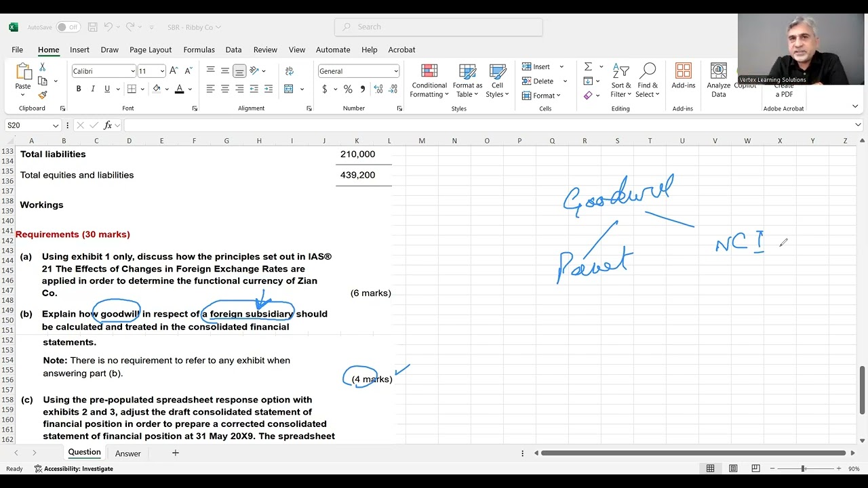Open the Insert cells dropdown arrow
Screen dimensions: 868x488
tap(561, 66)
